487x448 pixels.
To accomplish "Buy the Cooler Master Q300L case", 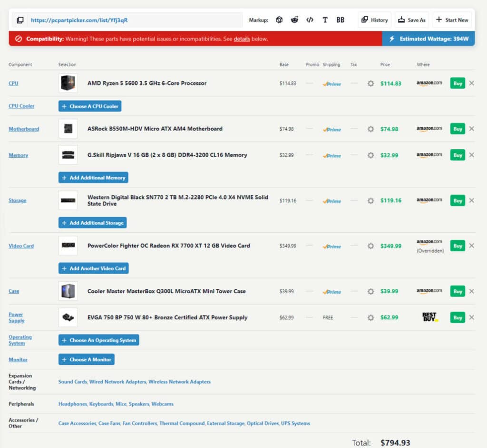I will [458, 291].
